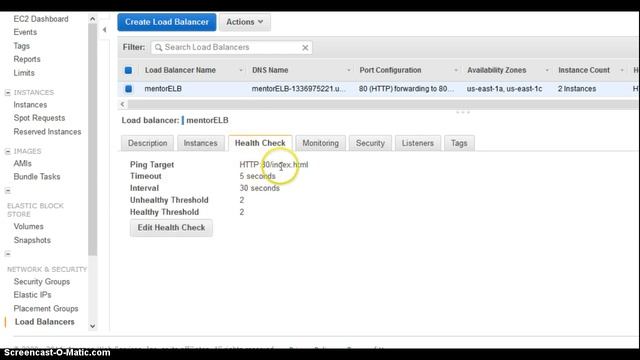Screen dimensions: 640x360
Task: Select the mentorELB-1336975221 DNS name cell
Action: [x=298, y=89]
